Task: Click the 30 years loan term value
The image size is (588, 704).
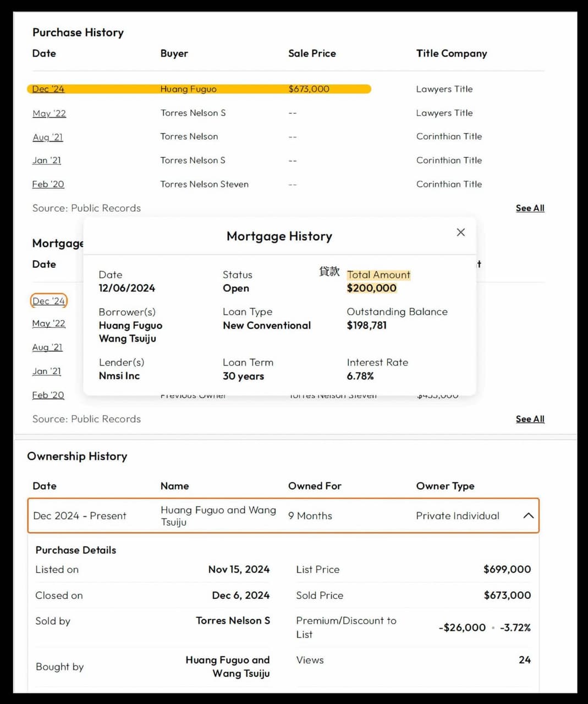Action: (243, 376)
